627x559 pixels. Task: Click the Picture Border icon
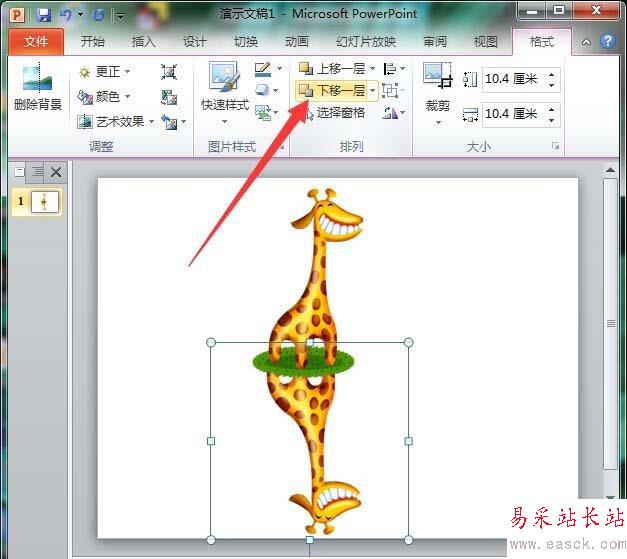tap(263, 69)
